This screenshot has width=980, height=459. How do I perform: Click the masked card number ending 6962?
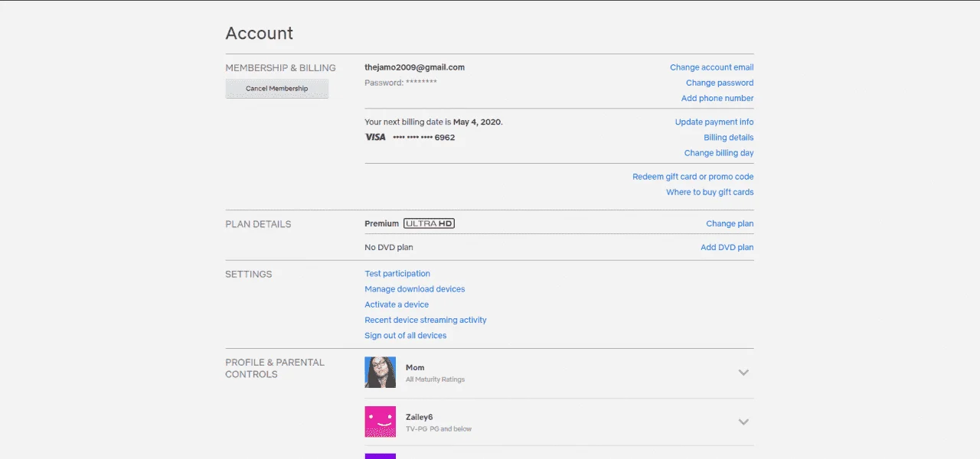coord(423,138)
